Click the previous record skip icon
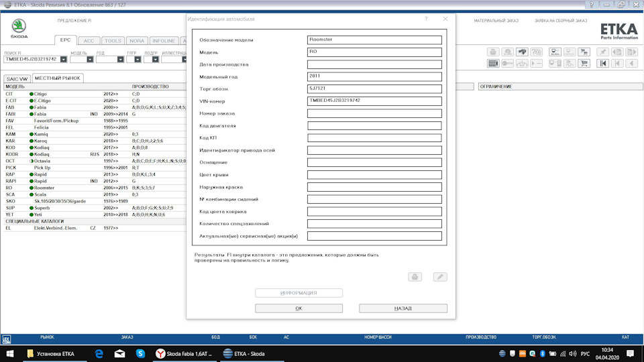Screen dimensions: 644x362 click(x=617, y=63)
